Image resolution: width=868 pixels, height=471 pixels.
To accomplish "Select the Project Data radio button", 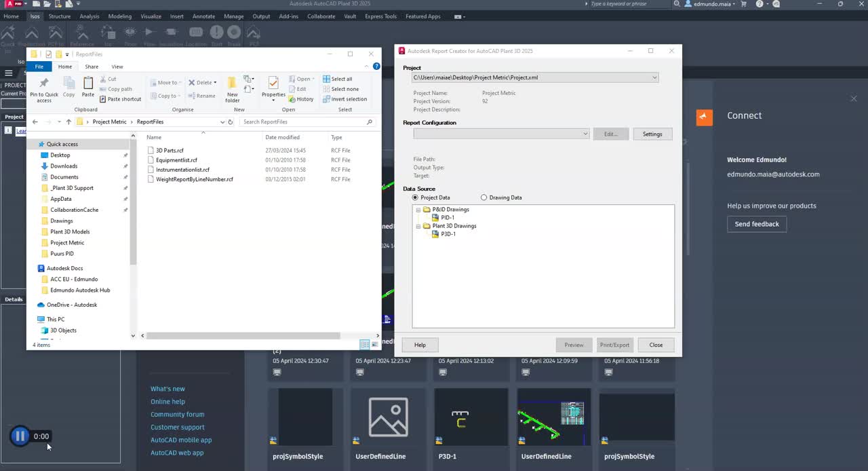I will 414,197.
